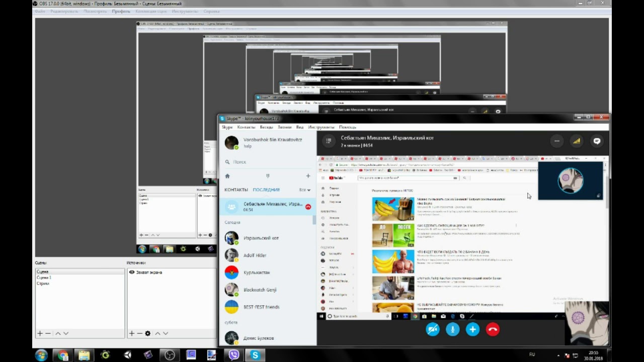Screen dimensions: 644x362
Task: Move scene up with arrow under Сцены
Action: click(58, 333)
